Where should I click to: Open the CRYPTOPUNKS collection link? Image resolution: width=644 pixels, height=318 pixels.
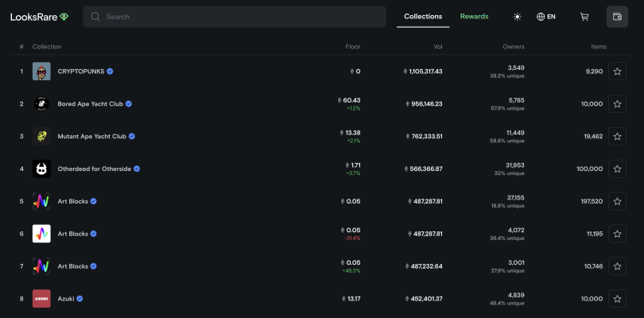coord(80,72)
